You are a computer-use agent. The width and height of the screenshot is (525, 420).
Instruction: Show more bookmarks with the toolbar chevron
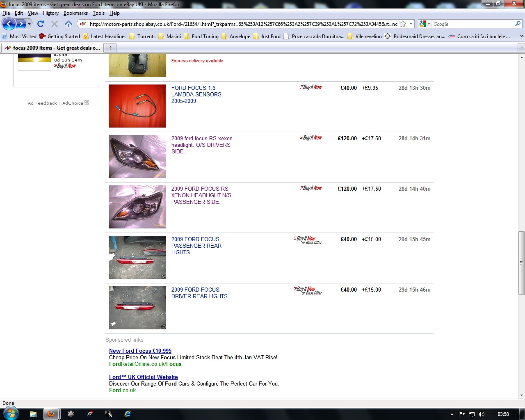point(521,37)
